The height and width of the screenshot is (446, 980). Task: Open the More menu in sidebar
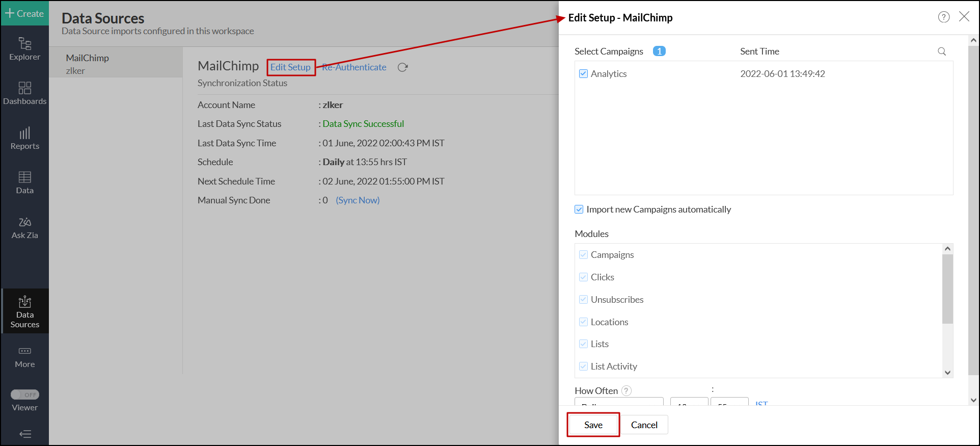tap(24, 357)
